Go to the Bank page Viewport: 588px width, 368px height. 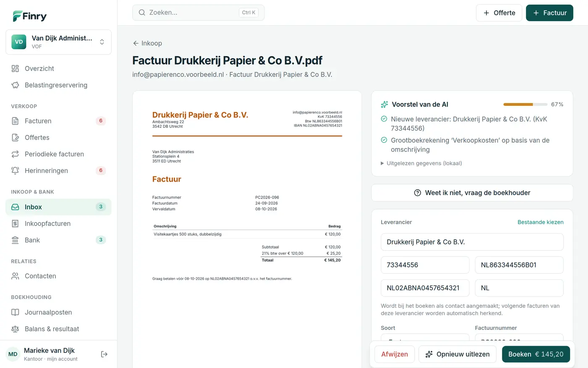(58, 240)
